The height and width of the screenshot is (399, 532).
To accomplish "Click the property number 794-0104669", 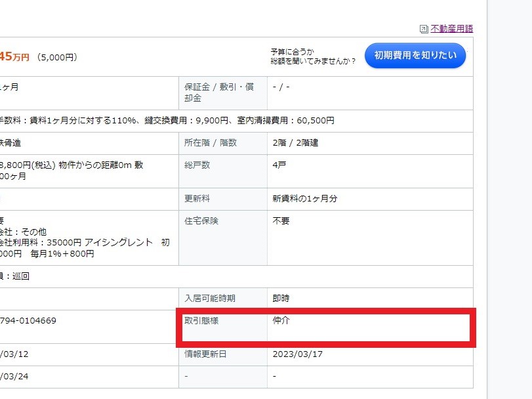I will coord(28,321).
